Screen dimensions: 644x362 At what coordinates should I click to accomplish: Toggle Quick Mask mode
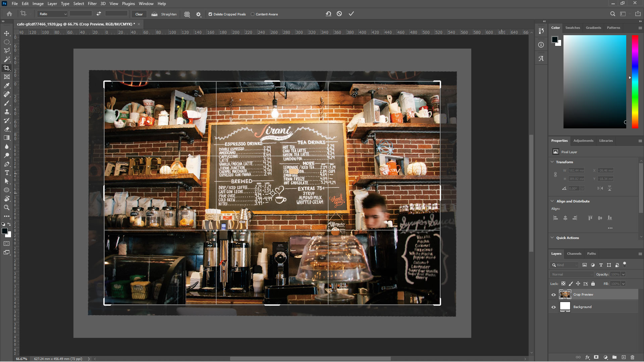[7, 244]
